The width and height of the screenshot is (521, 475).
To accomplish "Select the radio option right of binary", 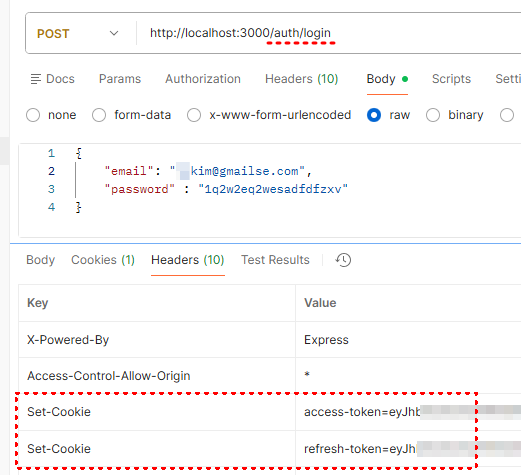I will 507,115.
